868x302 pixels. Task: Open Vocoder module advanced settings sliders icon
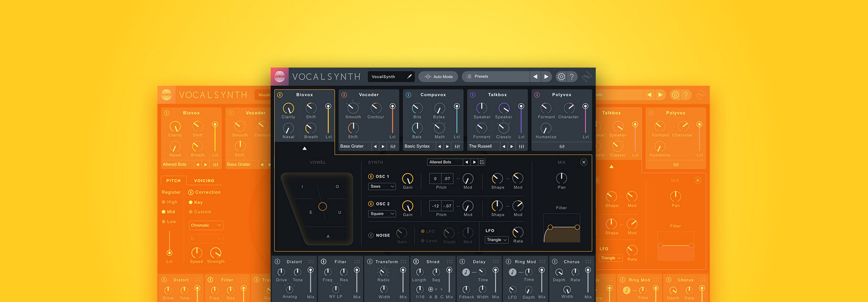[393, 146]
